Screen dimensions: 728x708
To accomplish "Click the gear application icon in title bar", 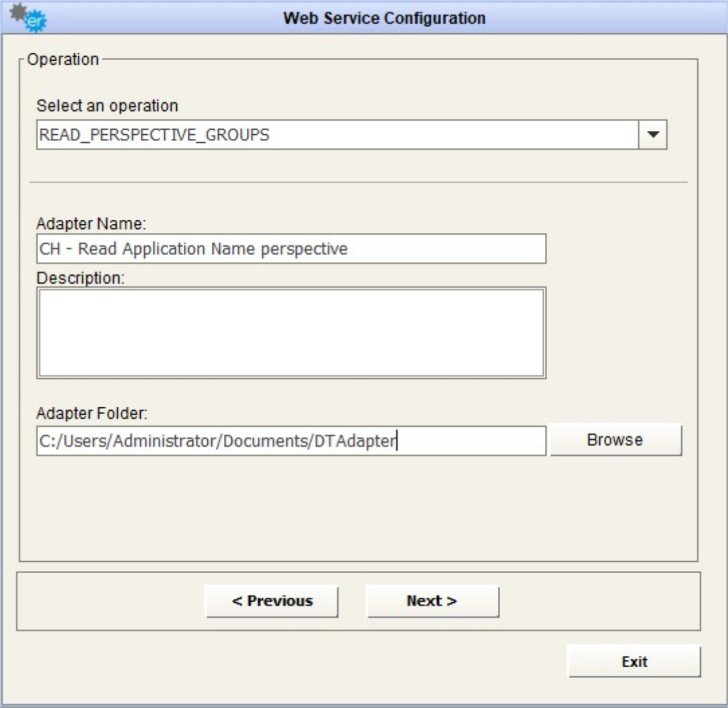I will [29, 17].
